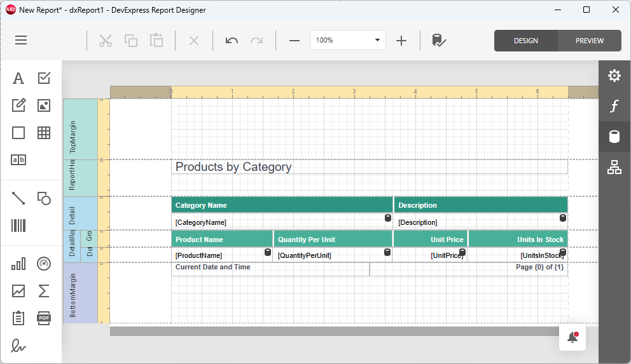Zoom in with the plus button
This screenshot has height=364, width=631.
(x=401, y=41)
